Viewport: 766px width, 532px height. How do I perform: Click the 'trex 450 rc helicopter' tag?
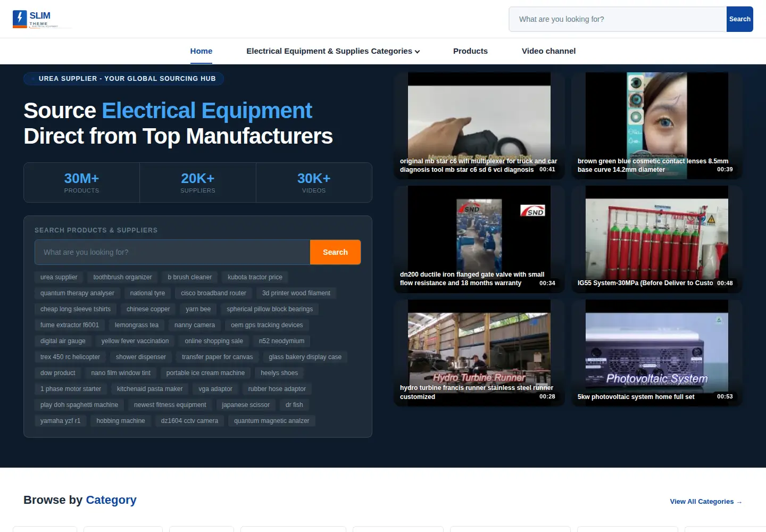pyautogui.click(x=70, y=357)
